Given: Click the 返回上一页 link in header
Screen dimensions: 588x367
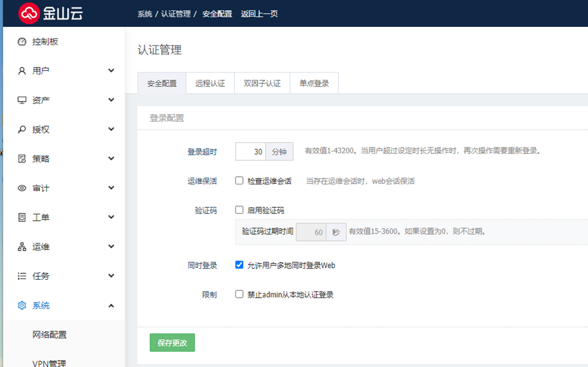Looking at the screenshot, I should click(259, 13).
